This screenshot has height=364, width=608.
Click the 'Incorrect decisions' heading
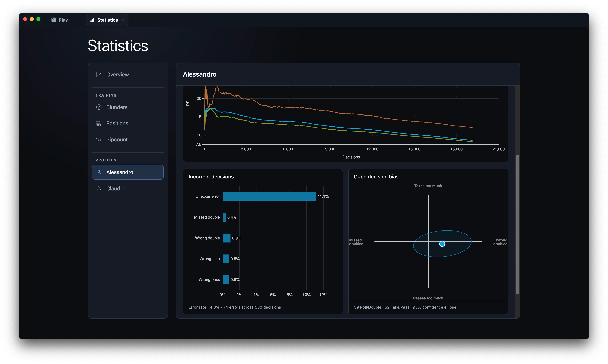point(211,177)
